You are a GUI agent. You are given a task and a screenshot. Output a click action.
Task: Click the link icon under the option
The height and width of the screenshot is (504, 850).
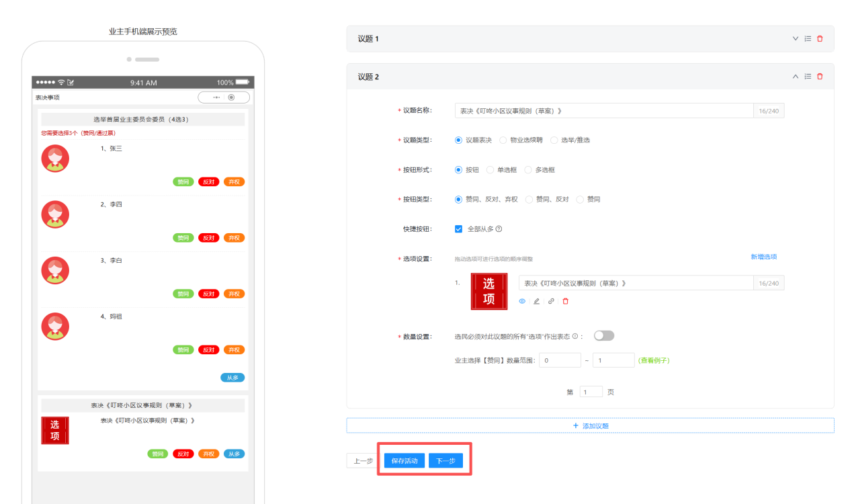point(551,301)
